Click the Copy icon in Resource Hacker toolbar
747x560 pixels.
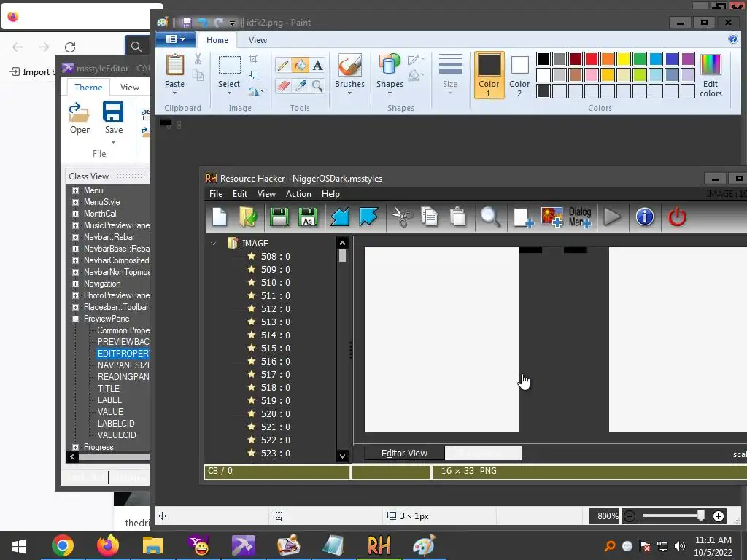click(429, 217)
